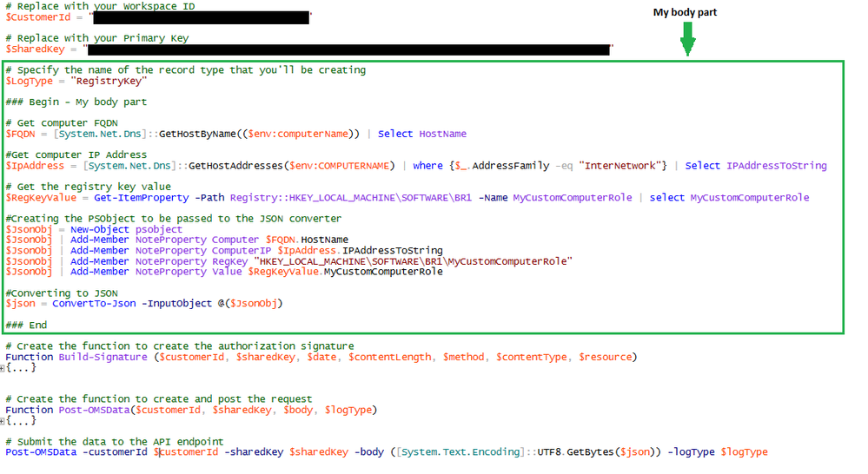Click the [System.Text.Encoding] type reference
868x474 pixels.
click(460, 452)
